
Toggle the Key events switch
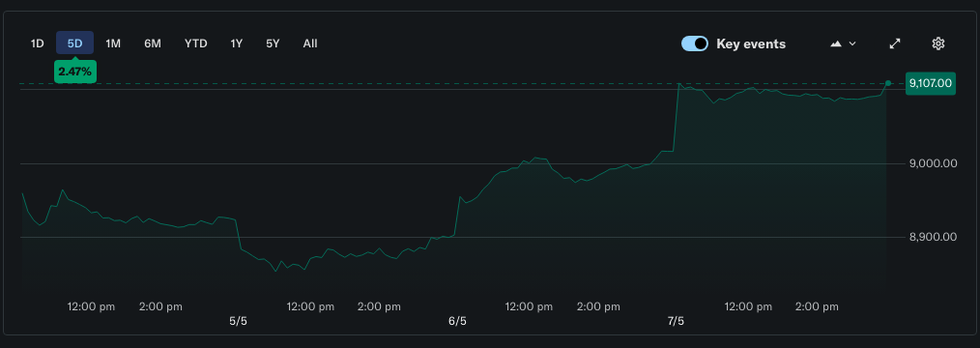tap(694, 43)
